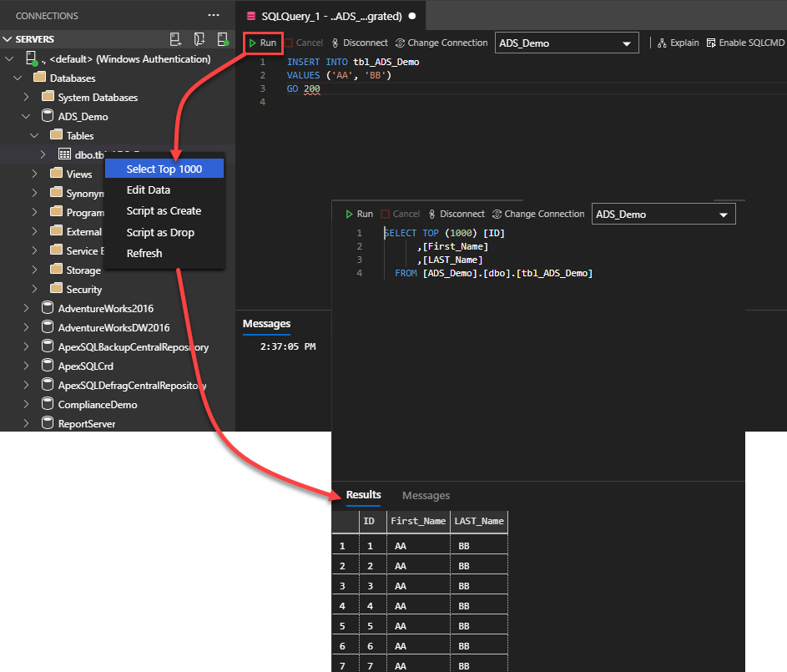Screen dimensions: 787x672
Task: Click Explain in the top query toolbar
Action: (x=679, y=43)
